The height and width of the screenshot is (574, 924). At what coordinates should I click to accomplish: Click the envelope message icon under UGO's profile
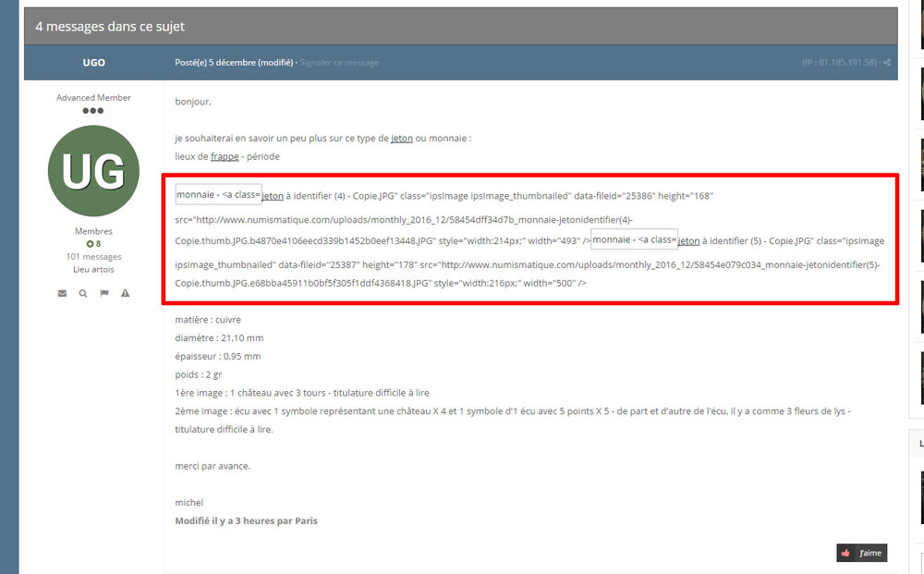tap(62, 293)
